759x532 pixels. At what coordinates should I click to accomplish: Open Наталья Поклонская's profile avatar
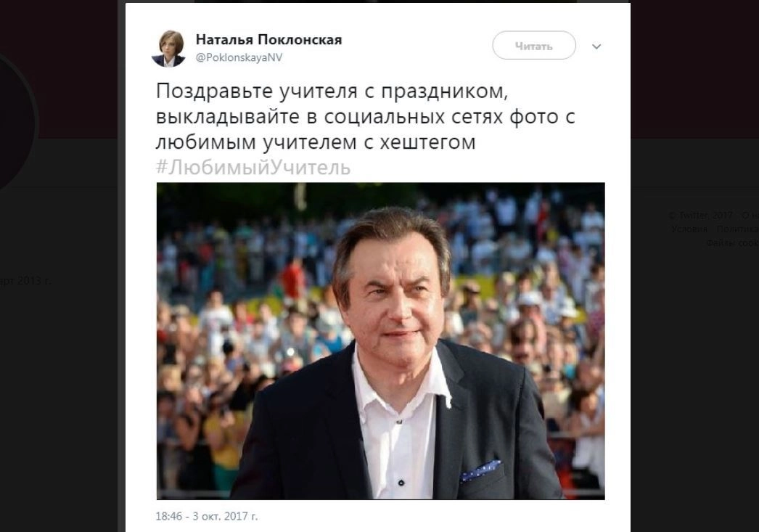click(168, 48)
